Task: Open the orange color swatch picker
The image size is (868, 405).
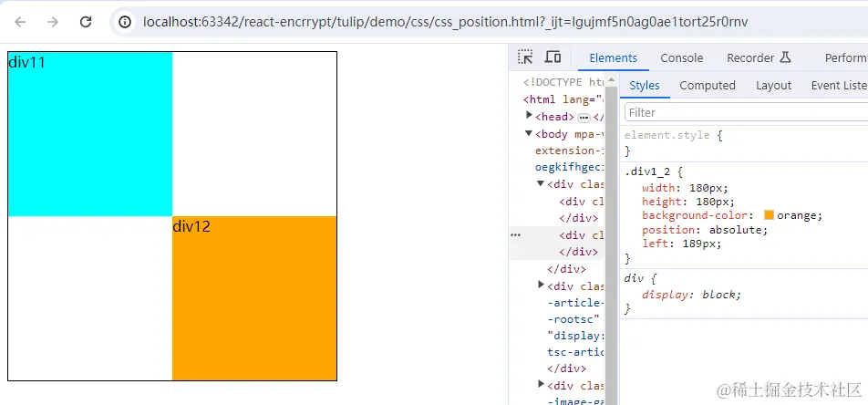Action: (x=769, y=215)
